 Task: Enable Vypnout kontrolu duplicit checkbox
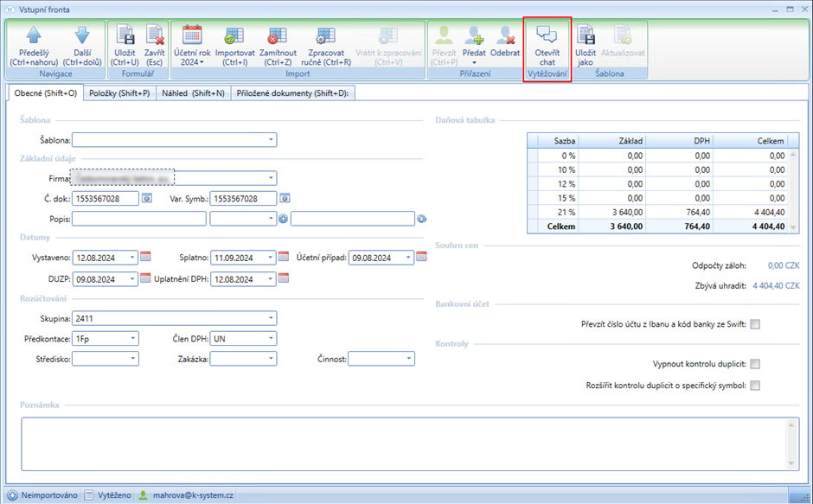click(755, 365)
